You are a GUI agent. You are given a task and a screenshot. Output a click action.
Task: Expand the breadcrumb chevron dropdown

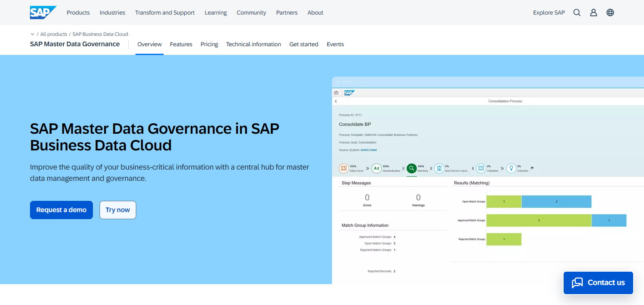click(x=32, y=34)
